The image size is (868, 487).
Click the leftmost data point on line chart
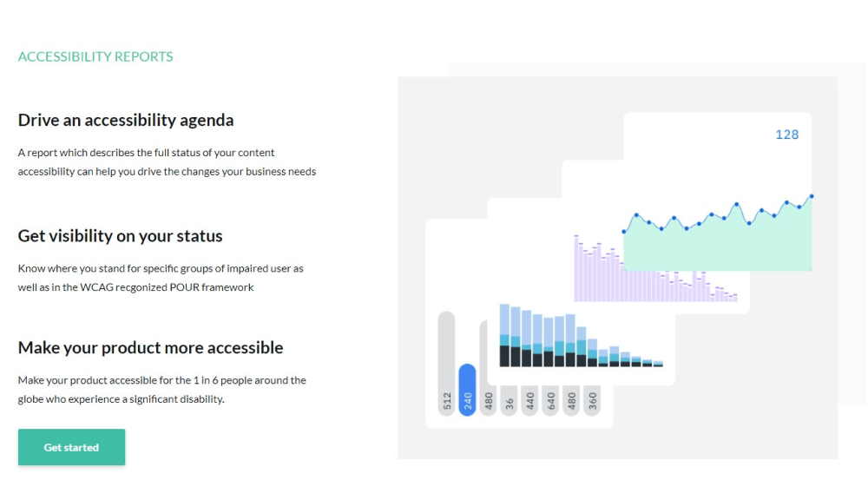pos(624,231)
